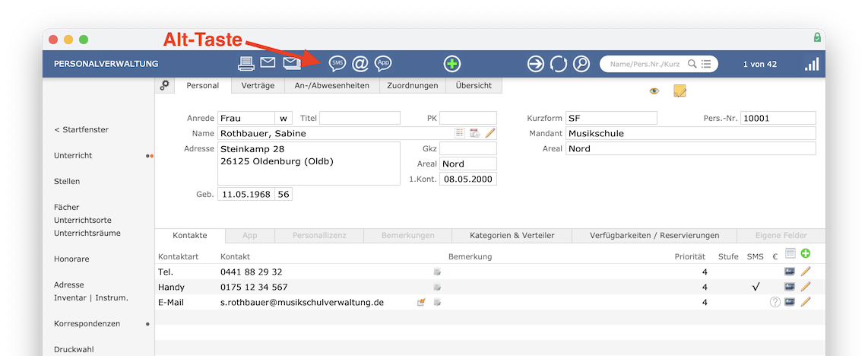Open the Verträge tab
The height and width of the screenshot is (356, 868).
(x=258, y=85)
